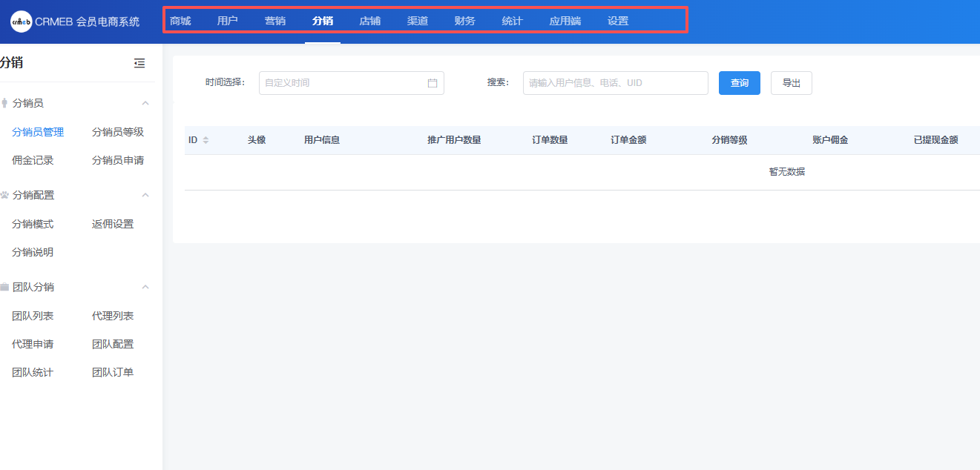Focus the user info search input field
This screenshot has width=980, height=470.
(x=615, y=83)
